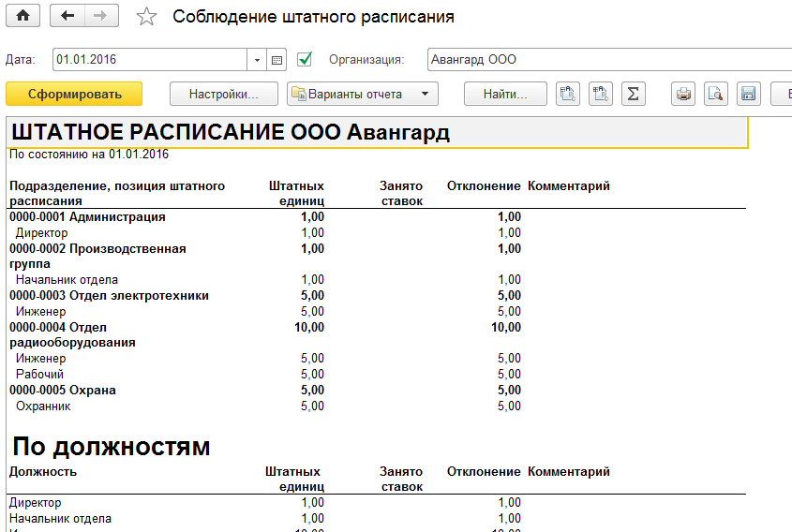This screenshot has height=532, width=792.
Task: Click the collapse all groups icon
Action: point(600,94)
